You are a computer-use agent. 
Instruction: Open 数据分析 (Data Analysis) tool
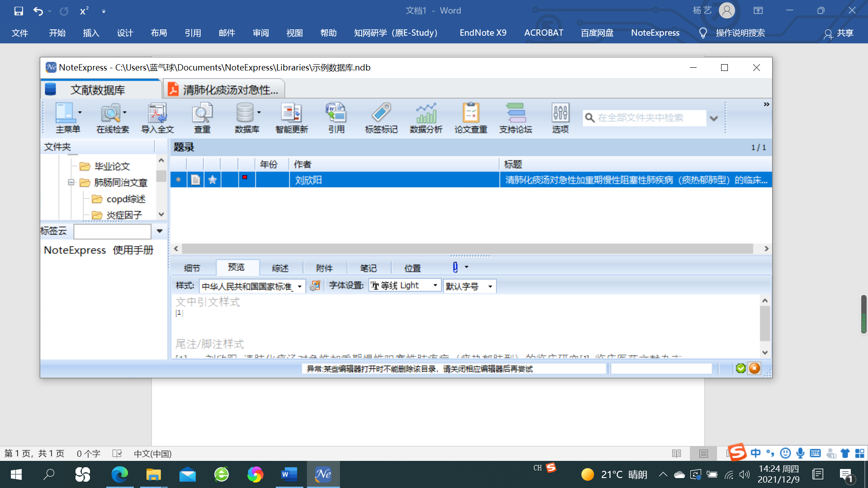(426, 117)
